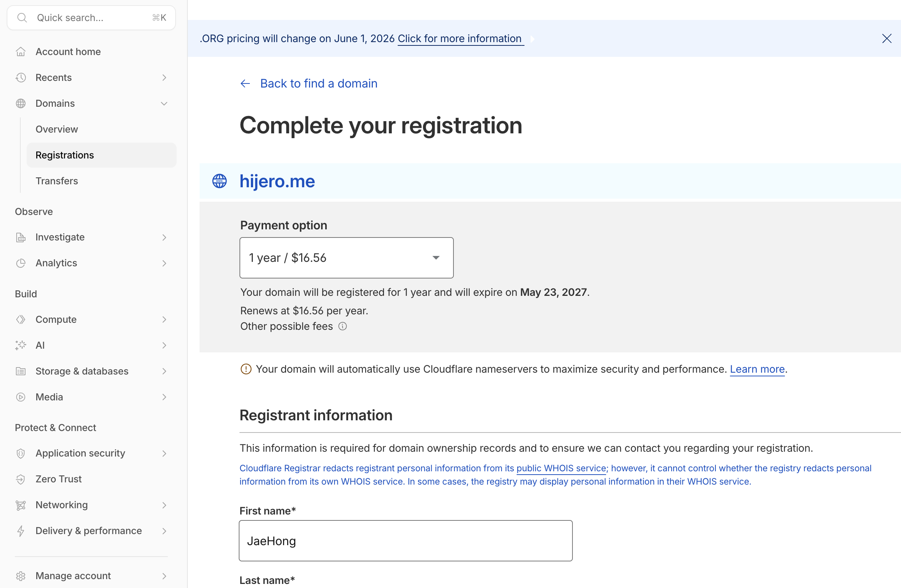Click the May 23, 2027 expiry date
This screenshot has width=901, height=588.
pos(553,292)
